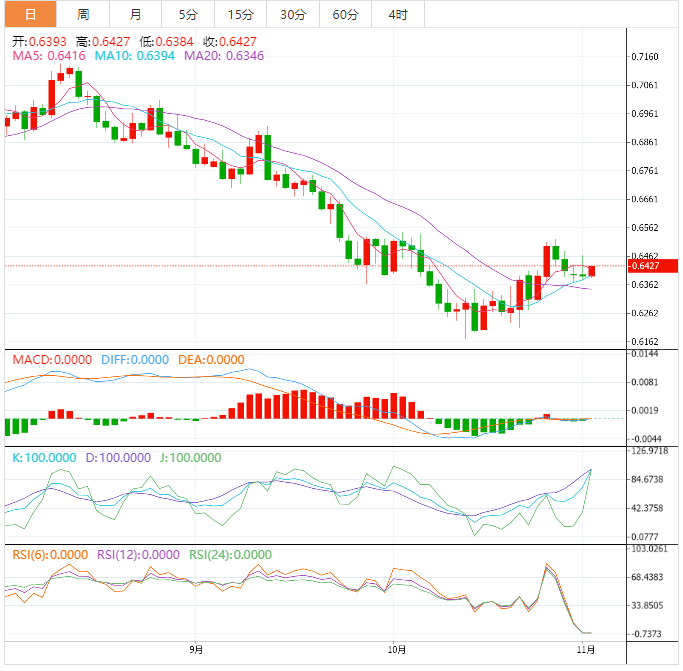Click the 9月 date axis marker
The width and height of the screenshot is (683, 671).
[x=196, y=650]
